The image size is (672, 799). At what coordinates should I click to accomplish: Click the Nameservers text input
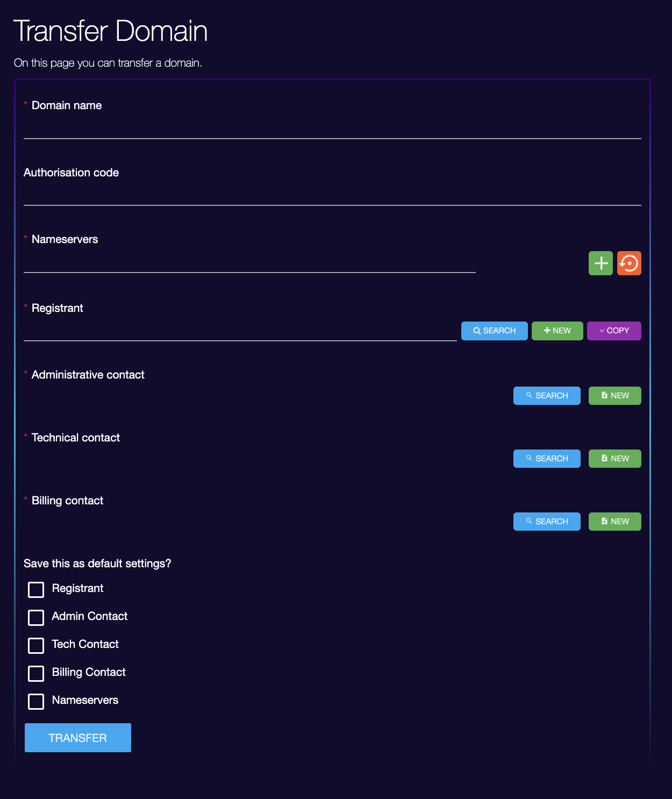[x=249, y=263]
